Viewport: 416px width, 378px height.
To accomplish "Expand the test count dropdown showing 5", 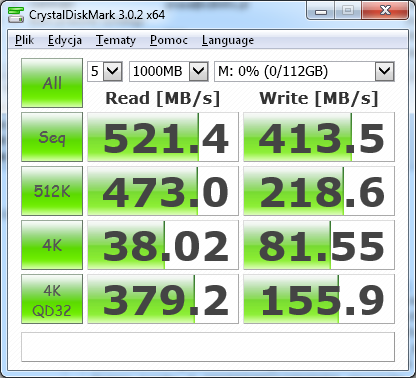I will [x=105, y=71].
